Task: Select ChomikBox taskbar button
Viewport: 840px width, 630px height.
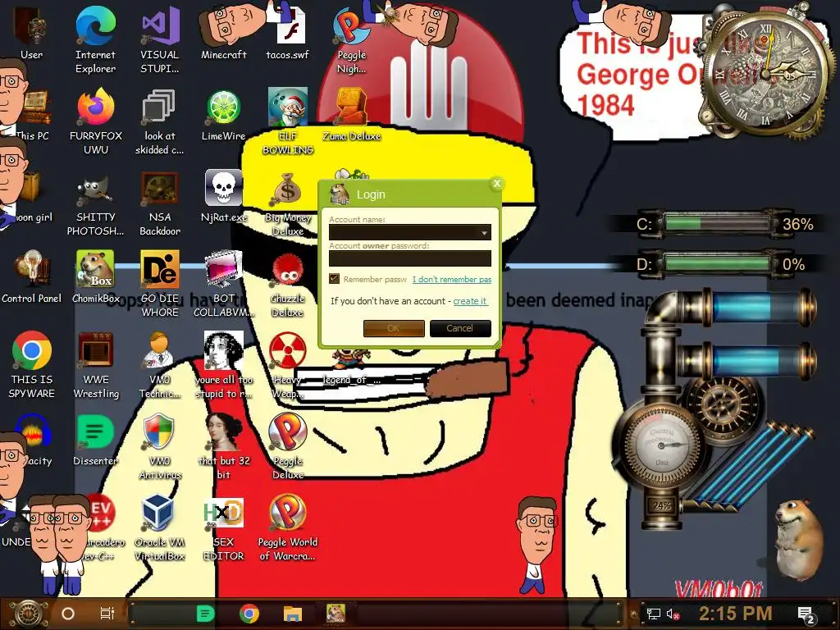Action: point(336,614)
